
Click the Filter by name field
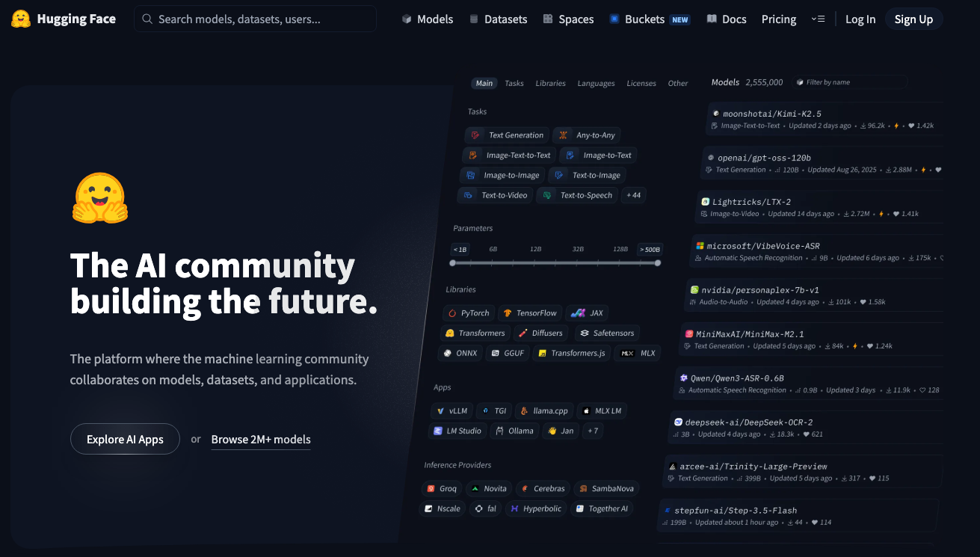click(850, 82)
